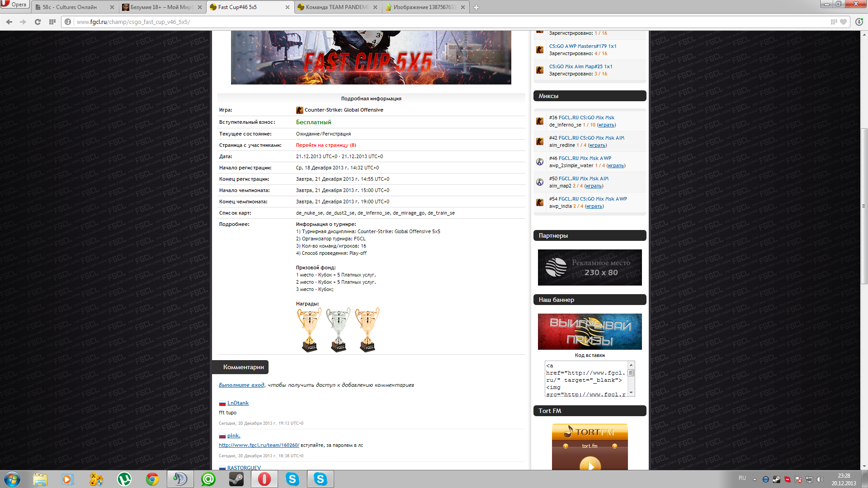Click the gold first-place trophy
The image size is (868, 488).
click(x=309, y=330)
